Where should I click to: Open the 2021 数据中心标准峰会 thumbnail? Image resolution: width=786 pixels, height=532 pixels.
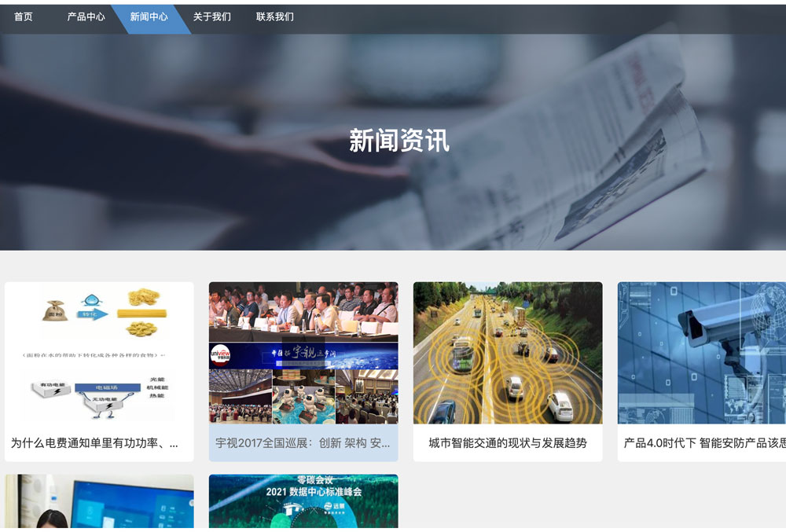(303, 501)
